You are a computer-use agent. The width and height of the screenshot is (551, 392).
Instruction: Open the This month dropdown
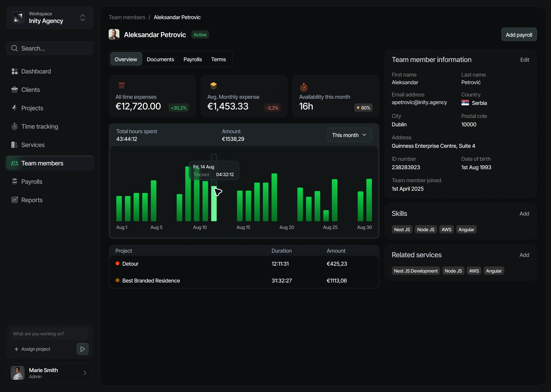pyautogui.click(x=349, y=135)
